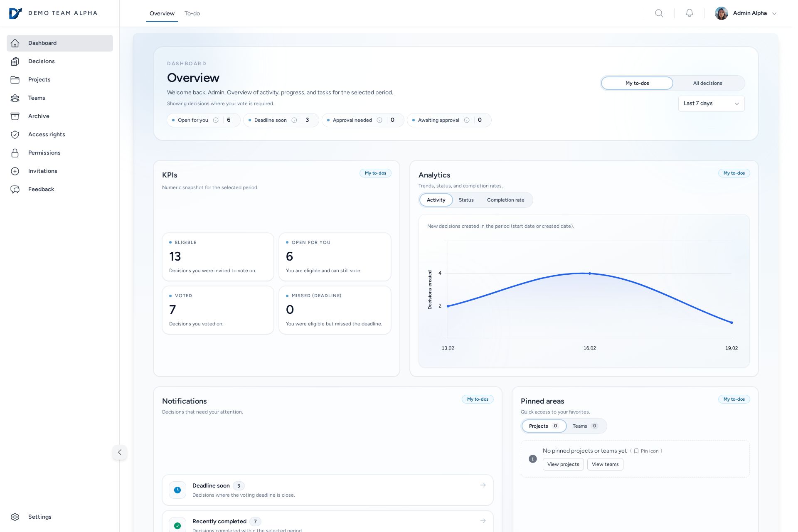The height and width of the screenshot is (532, 798).
Task: Open the notifications bell
Action: 689,13
